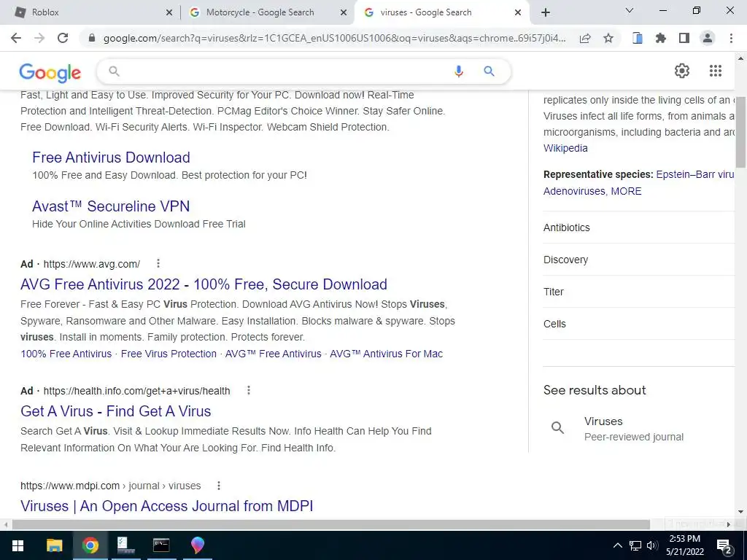Open result options beside mdpi.com URL
Screen dimensions: 747x560
click(219, 486)
